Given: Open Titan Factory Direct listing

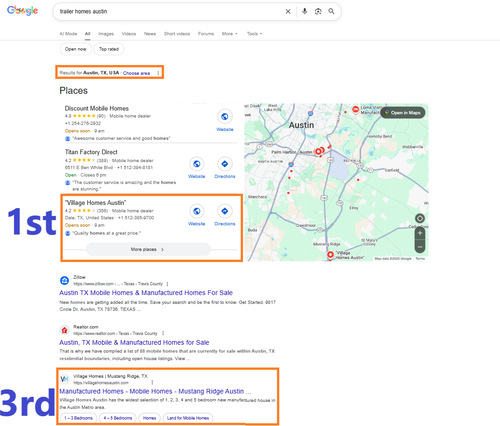Looking at the screenshot, I should (91, 152).
